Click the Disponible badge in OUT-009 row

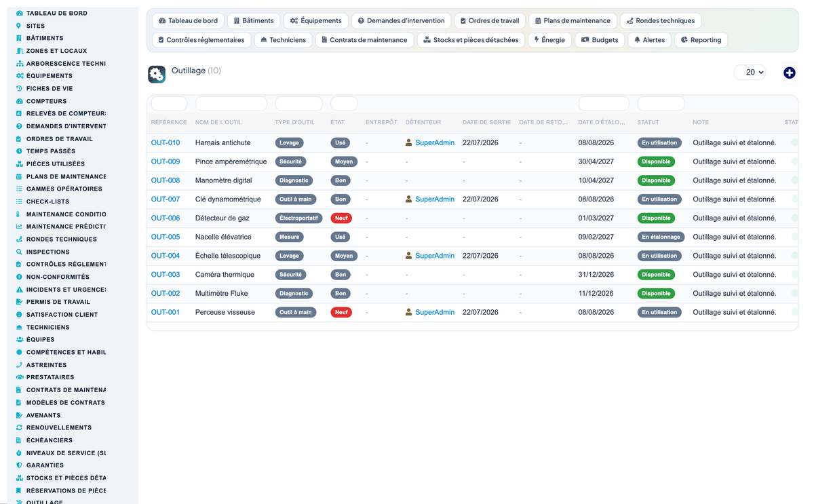(656, 161)
